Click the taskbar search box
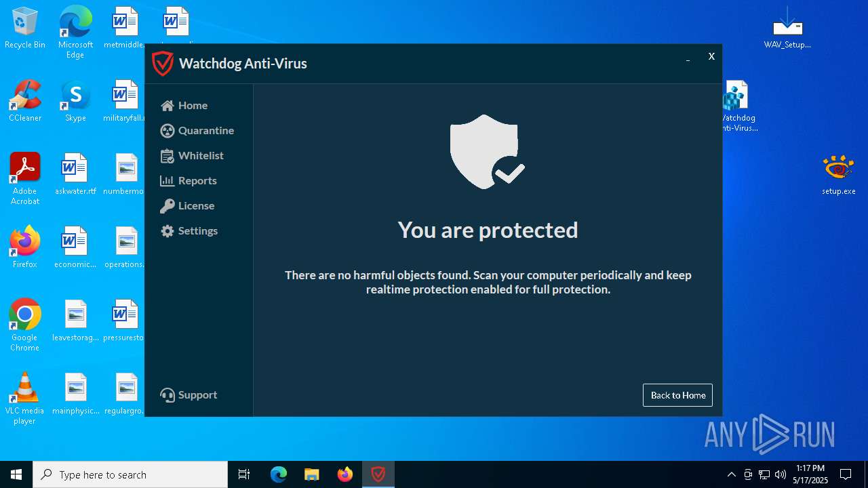This screenshot has height=488, width=868. click(x=130, y=474)
